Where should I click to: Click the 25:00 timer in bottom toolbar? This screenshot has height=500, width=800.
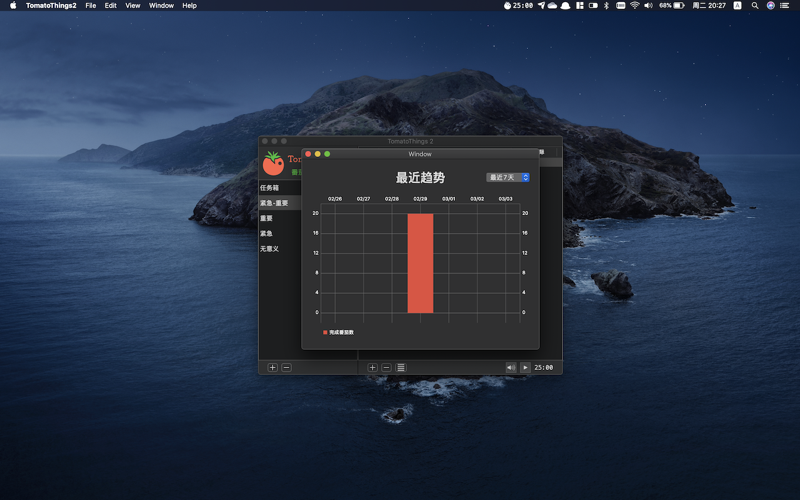[544, 367]
